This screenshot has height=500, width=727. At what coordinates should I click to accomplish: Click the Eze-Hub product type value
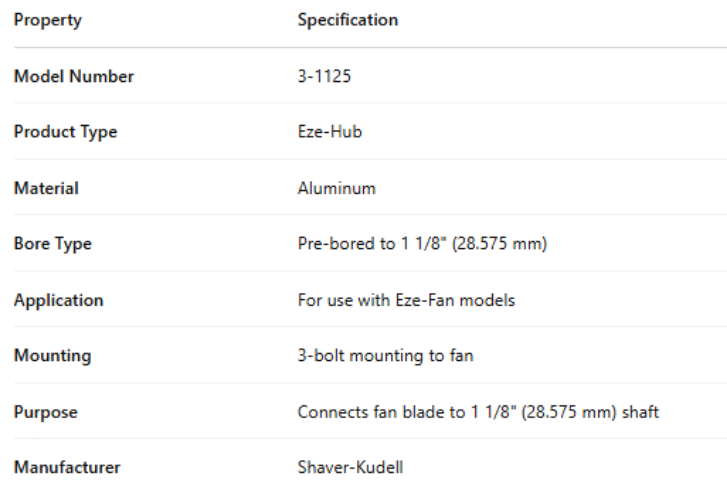click(329, 132)
